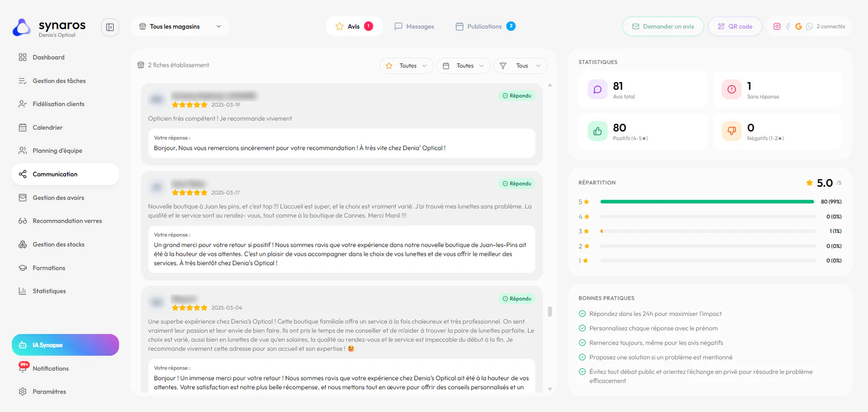Open Recommandation verres
Screen dimensions: 868x412
pyautogui.click(x=65, y=221)
